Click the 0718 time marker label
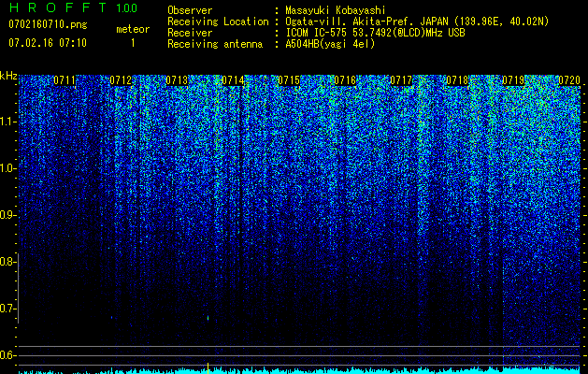 [x=457, y=80]
